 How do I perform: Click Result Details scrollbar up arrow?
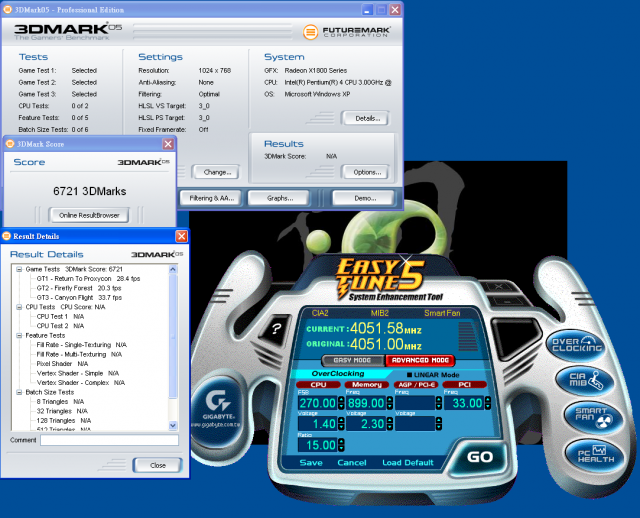pos(173,269)
